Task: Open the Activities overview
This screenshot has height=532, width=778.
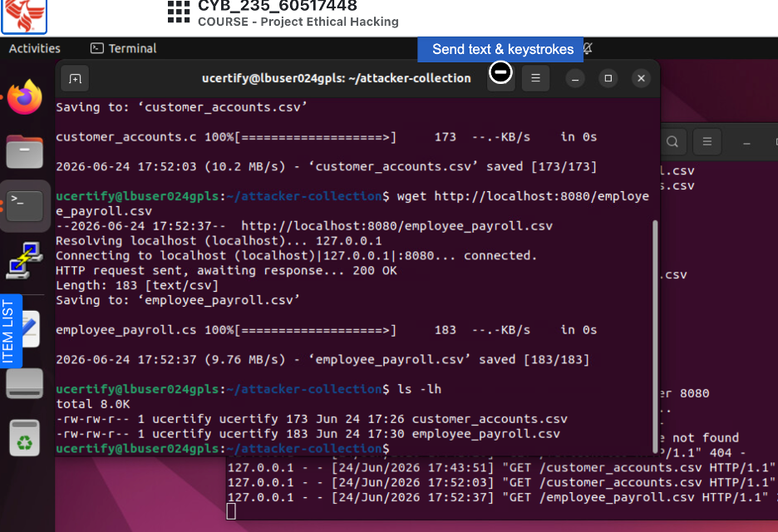Action: pos(35,48)
